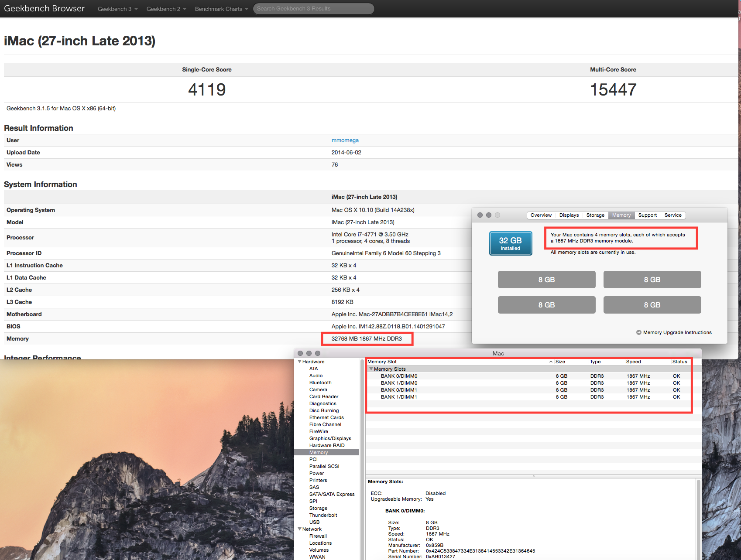Sort by the Speed column header
The image size is (741, 560).
[x=647, y=362]
